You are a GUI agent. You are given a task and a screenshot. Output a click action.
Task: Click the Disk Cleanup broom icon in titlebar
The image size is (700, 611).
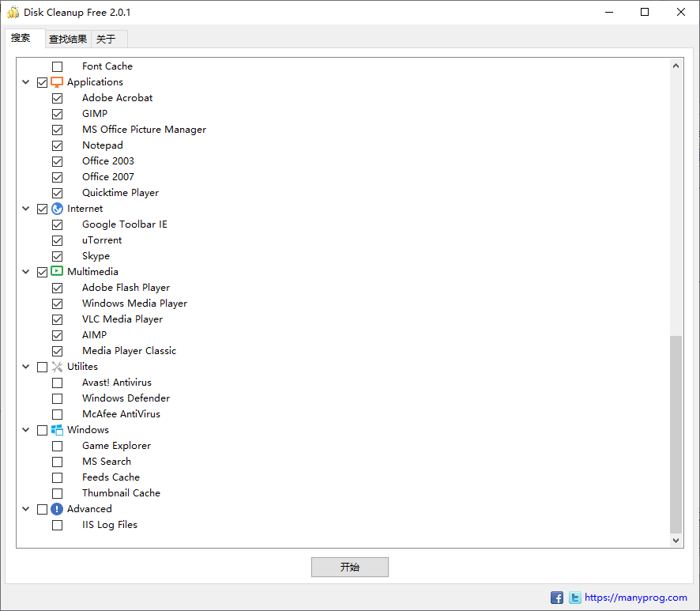pos(13,12)
